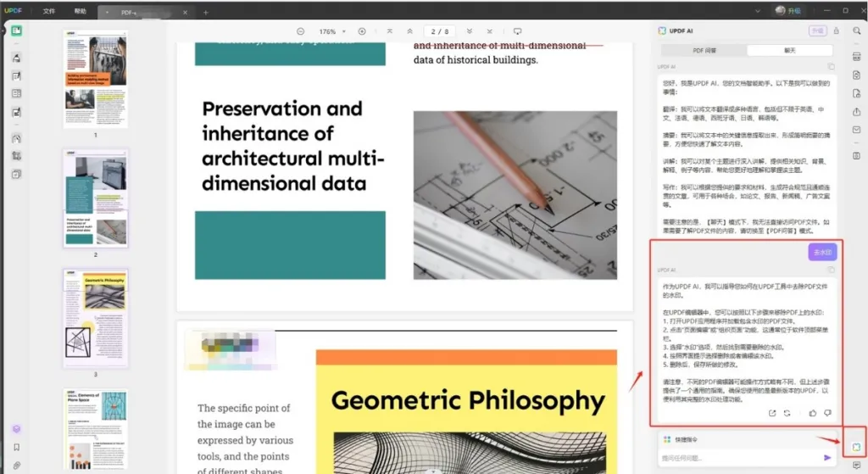The height and width of the screenshot is (474, 868).
Task: Click the 升级 upgrade account button in title bar
Action: click(788, 10)
